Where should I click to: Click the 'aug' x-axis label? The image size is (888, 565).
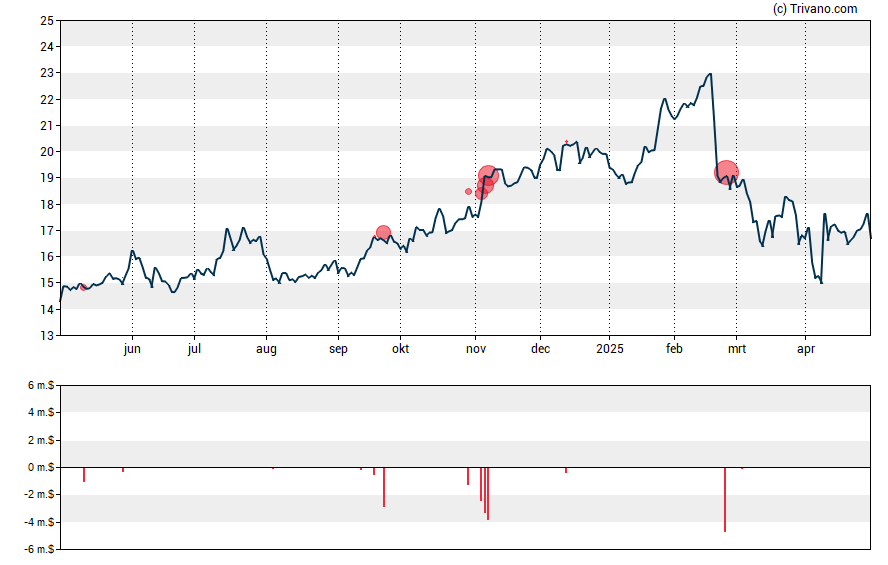pyautogui.click(x=266, y=349)
